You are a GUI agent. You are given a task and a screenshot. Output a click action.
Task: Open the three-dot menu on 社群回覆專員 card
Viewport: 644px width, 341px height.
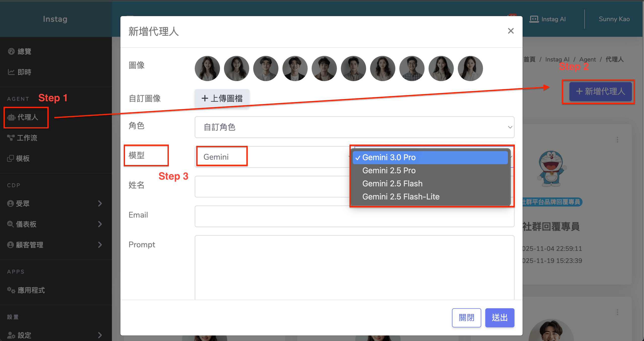[x=617, y=140]
